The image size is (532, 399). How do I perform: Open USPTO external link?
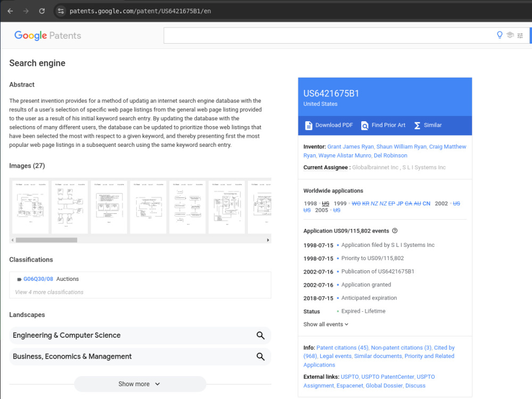pyautogui.click(x=350, y=377)
